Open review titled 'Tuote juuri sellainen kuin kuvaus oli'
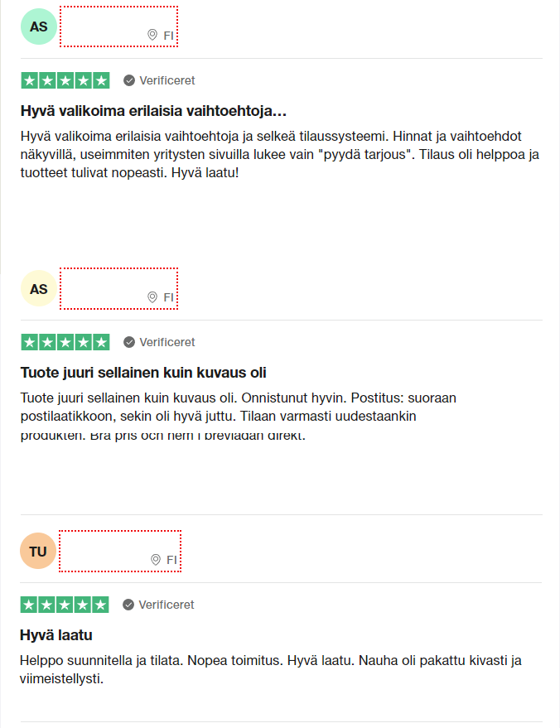 pos(143,373)
